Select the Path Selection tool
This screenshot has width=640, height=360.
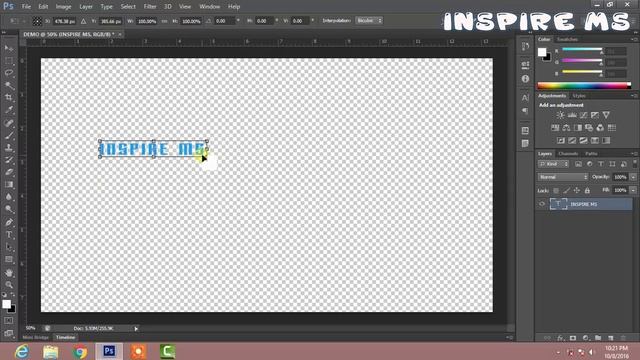(9, 247)
